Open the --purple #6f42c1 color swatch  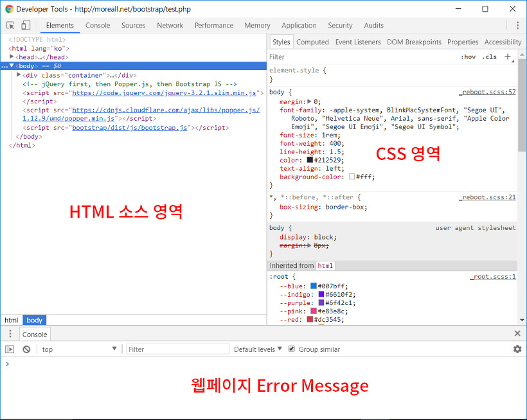(321, 302)
